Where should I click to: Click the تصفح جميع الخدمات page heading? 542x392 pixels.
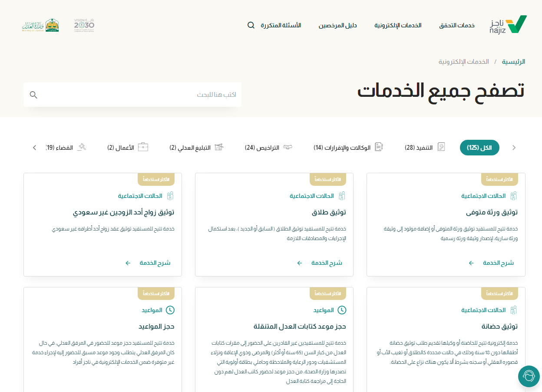pos(441,91)
